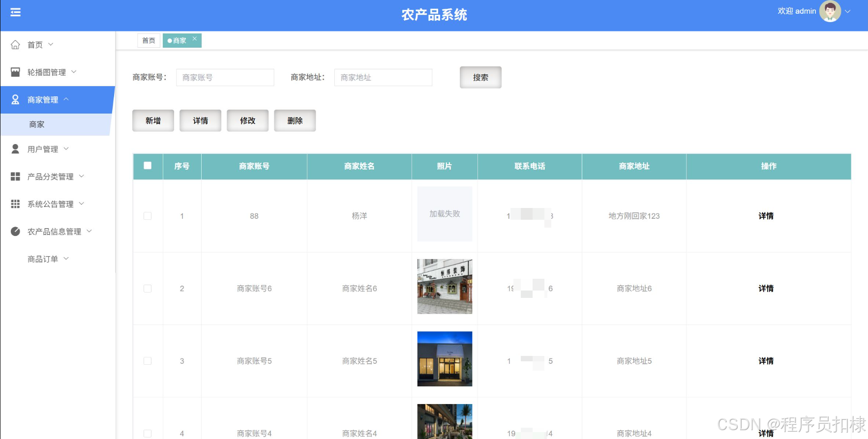Click the address cell 地方刚回家123

(634, 216)
